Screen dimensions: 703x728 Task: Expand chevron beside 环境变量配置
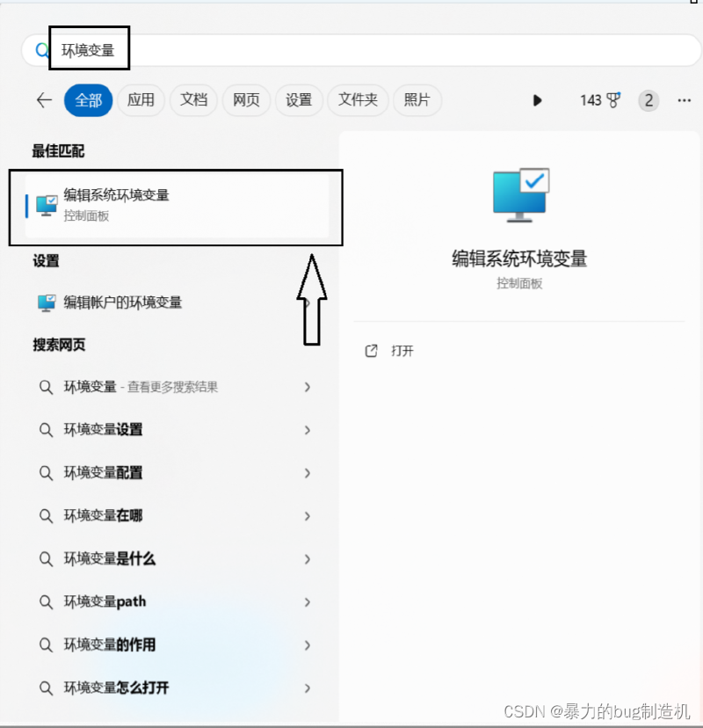point(308,473)
